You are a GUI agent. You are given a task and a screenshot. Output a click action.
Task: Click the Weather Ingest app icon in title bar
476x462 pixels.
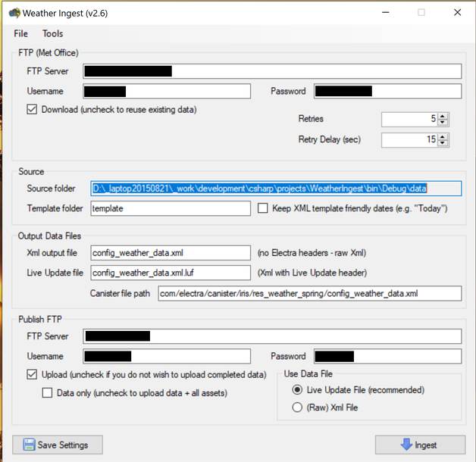click(14, 13)
